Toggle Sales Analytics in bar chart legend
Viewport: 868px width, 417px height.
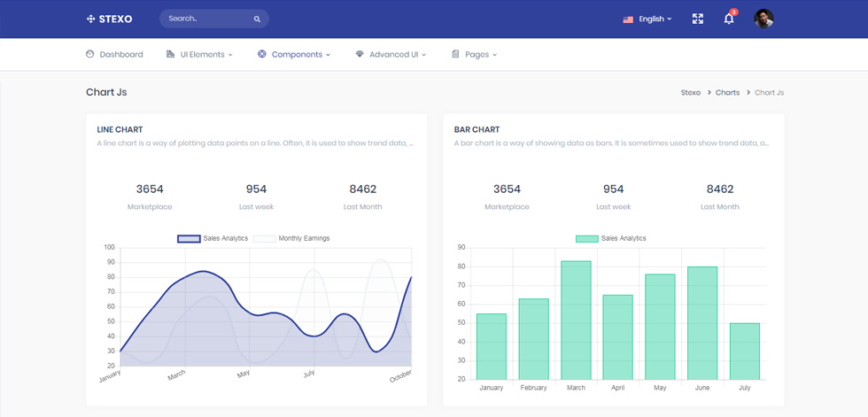(610, 238)
